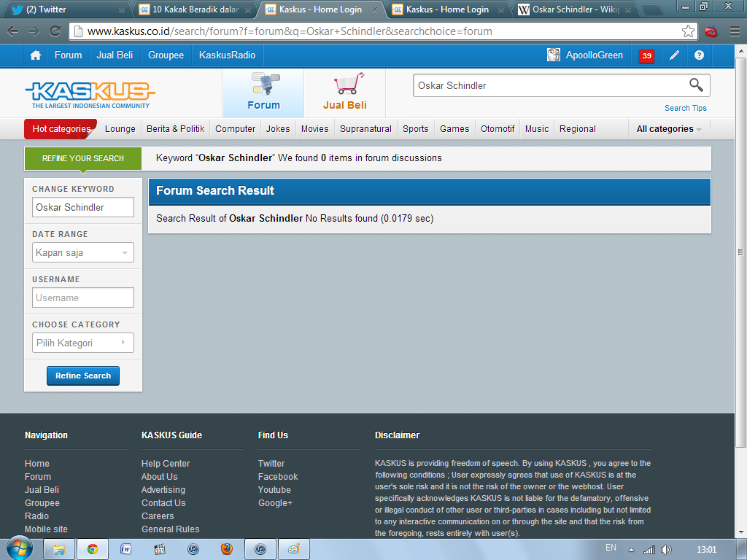This screenshot has width=747, height=560.
Task: Select the Supranatural category
Action: pos(366,129)
